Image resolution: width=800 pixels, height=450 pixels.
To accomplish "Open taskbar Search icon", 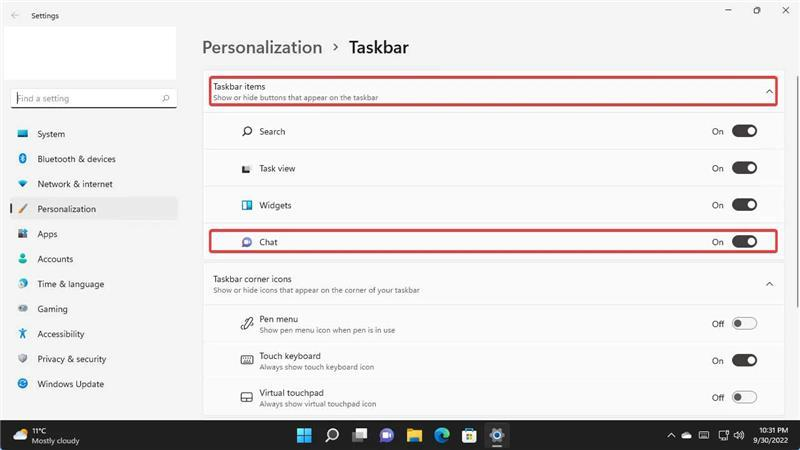I will (x=332, y=435).
